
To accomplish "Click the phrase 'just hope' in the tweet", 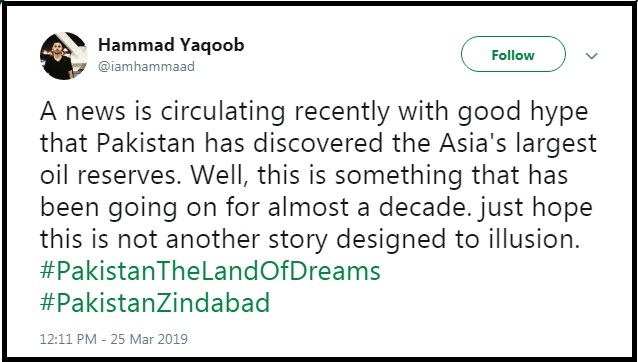I will tap(536, 208).
